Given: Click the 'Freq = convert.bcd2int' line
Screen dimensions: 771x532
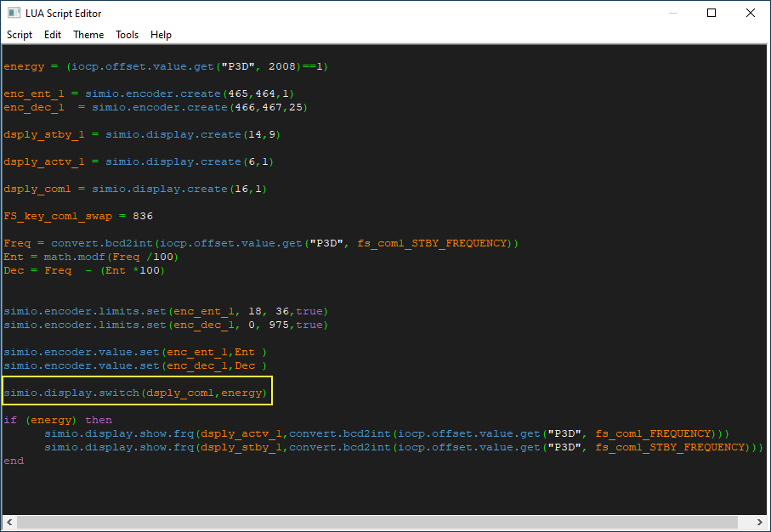Looking at the screenshot, I should 261,243.
